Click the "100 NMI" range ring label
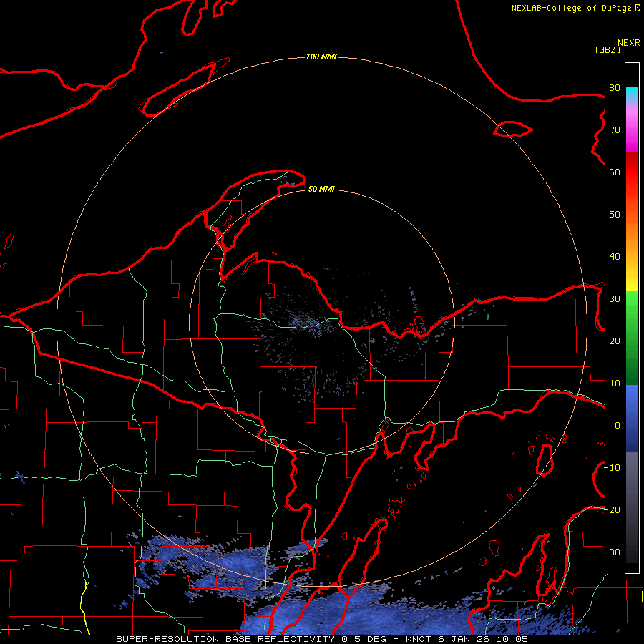This screenshot has height=644, width=644. click(x=321, y=57)
